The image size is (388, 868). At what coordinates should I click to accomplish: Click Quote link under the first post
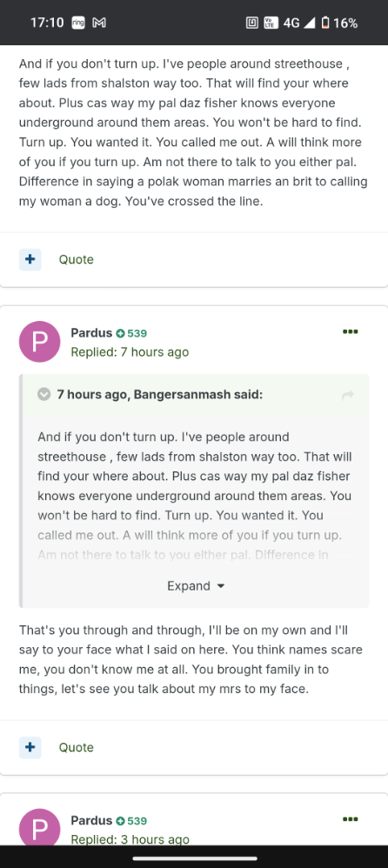77,260
